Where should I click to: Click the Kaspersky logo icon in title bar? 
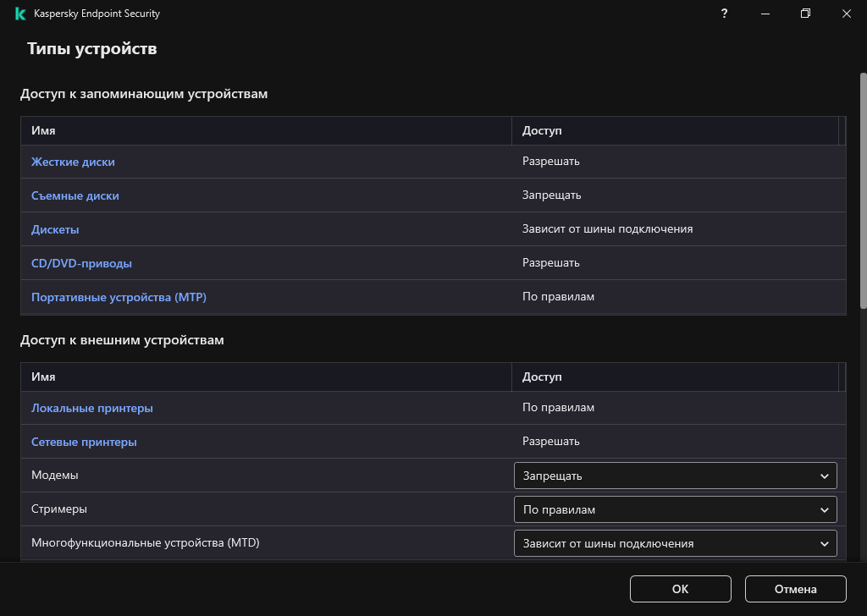click(20, 14)
